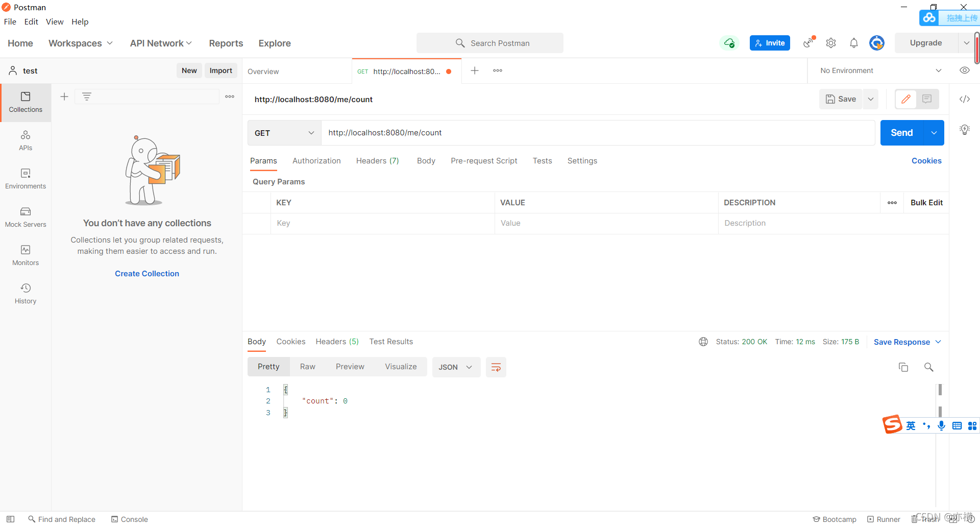Open the Environments sidebar panel
The image size is (980, 526).
[x=26, y=179]
